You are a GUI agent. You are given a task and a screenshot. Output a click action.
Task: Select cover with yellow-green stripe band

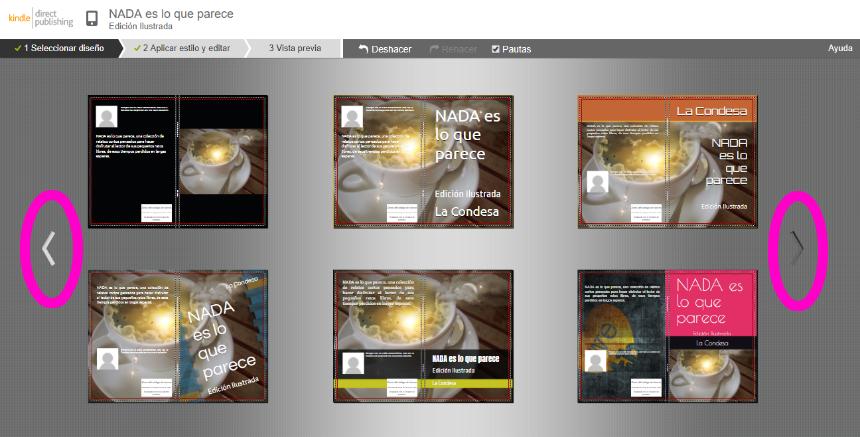point(423,336)
